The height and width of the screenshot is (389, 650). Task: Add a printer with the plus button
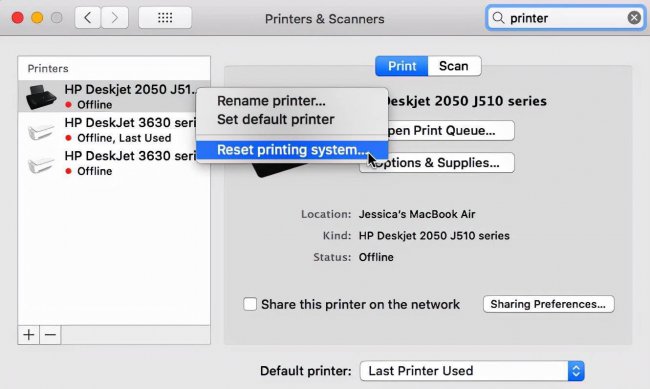[29, 335]
